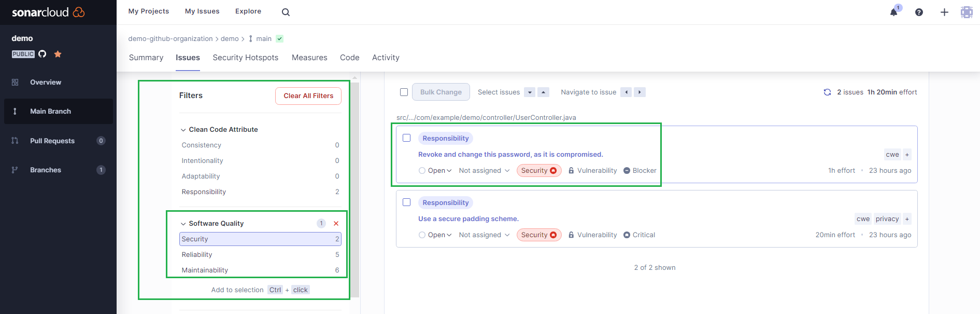
Task: Open the user avatar menu
Action: [x=967, y=12]
